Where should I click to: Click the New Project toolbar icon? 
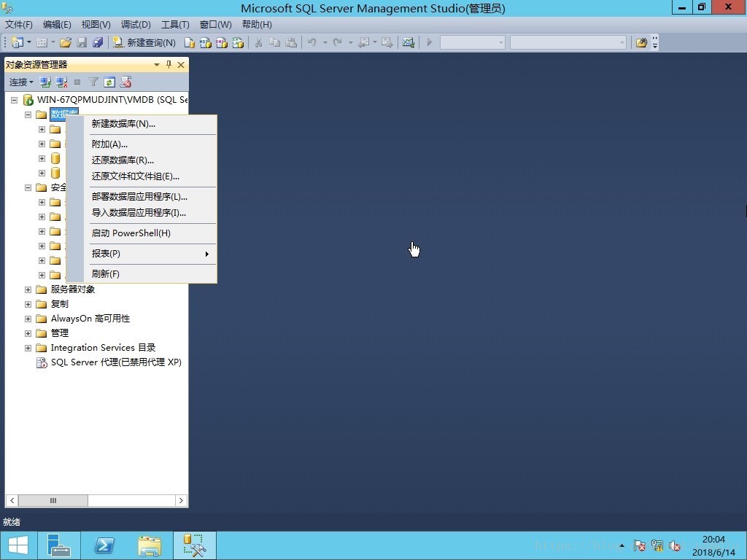pyautogui.click(x=17, y=42)
